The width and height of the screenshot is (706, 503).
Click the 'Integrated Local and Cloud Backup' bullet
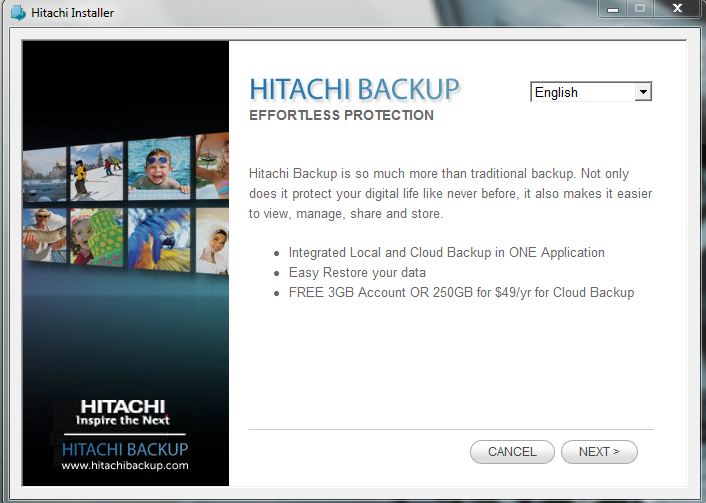[x=447, y=253]
